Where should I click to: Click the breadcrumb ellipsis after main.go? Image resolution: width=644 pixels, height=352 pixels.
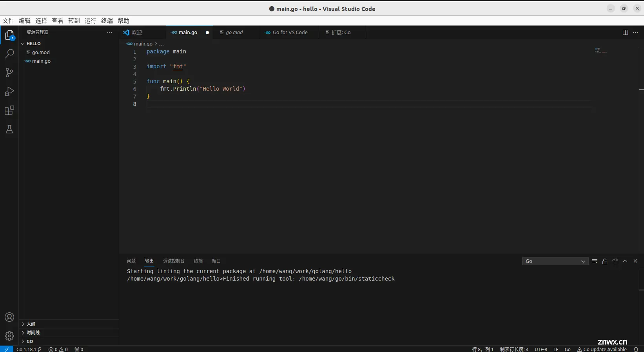point(161,44)
